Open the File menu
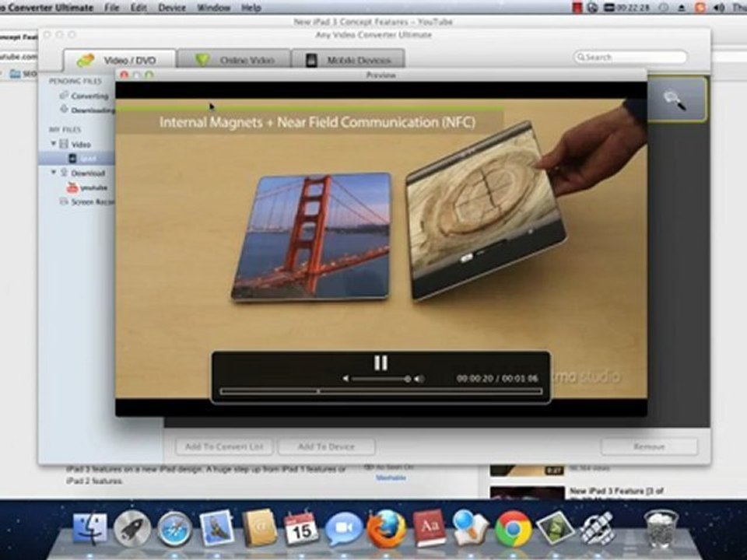 click(x=111, y=8)
